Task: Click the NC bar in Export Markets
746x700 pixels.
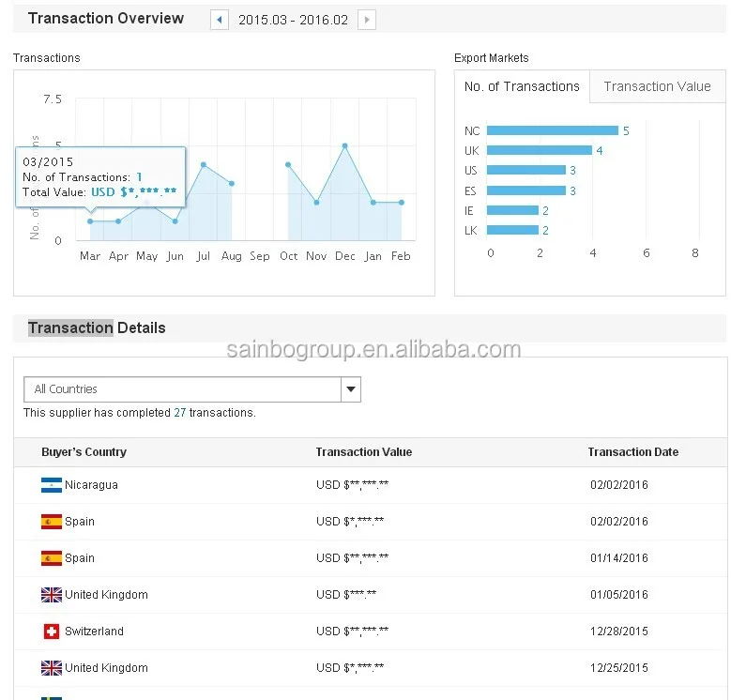Action: click(553, 130)
